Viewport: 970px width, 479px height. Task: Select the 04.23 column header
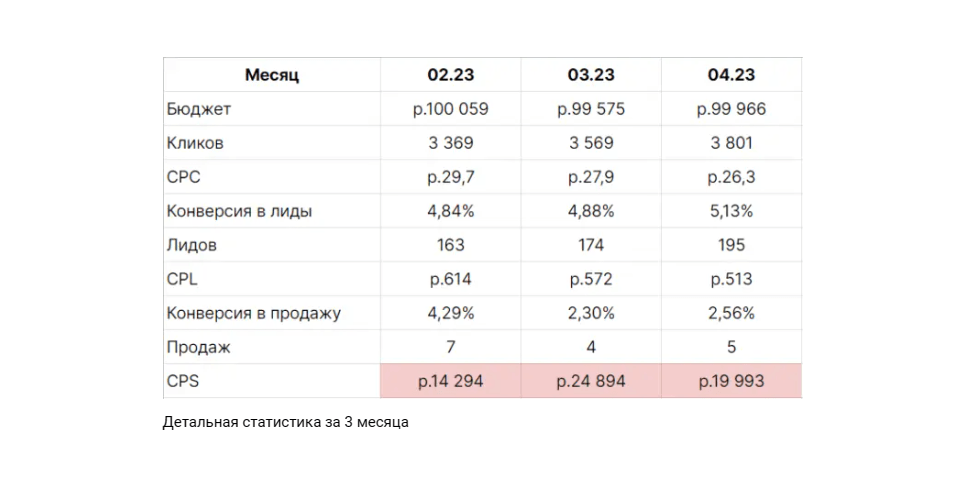[731, 75]
